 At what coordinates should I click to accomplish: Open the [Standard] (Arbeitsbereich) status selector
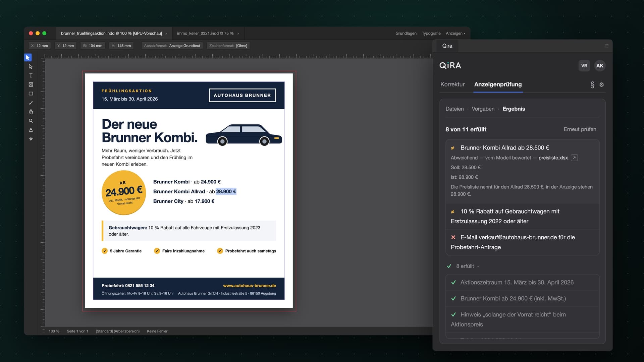117,331
